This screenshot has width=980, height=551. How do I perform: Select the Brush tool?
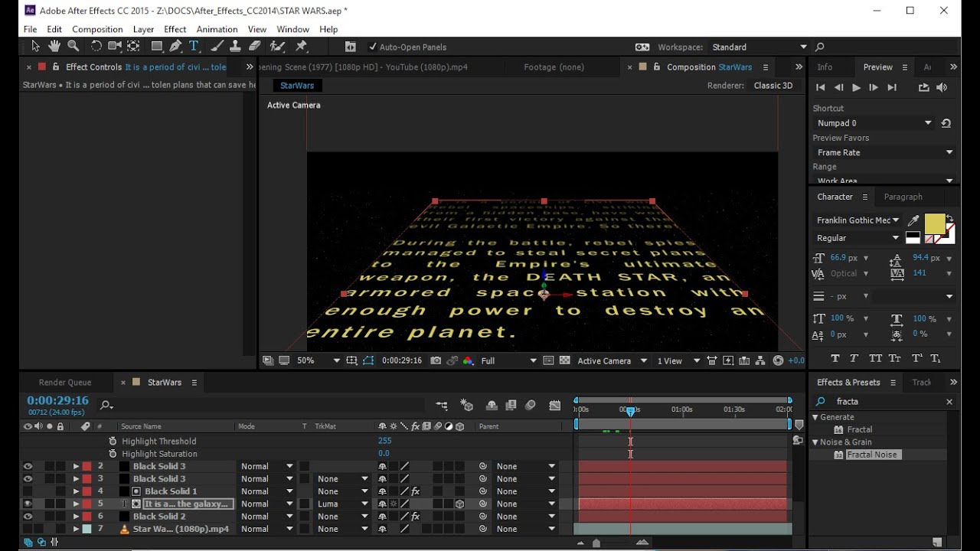(217, 47)
